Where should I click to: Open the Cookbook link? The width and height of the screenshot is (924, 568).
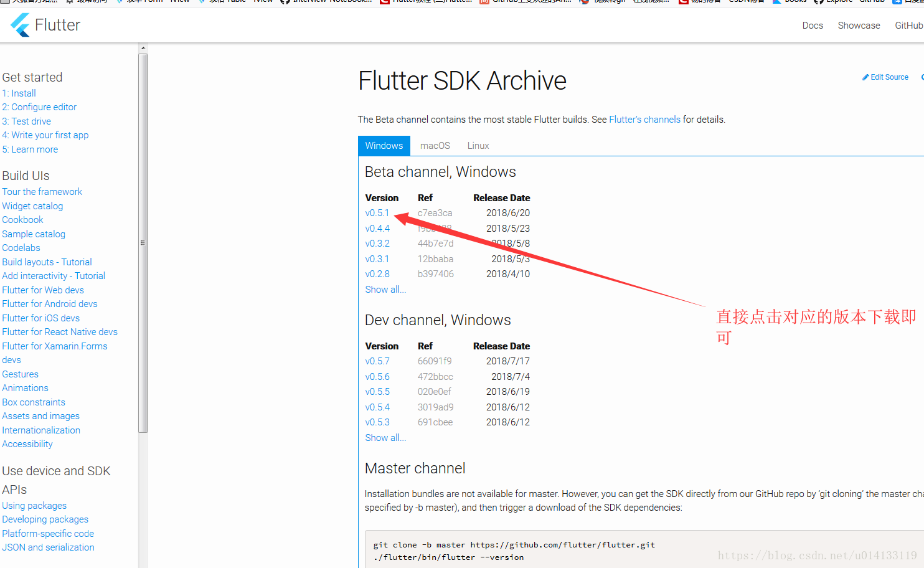click(22, 220)
